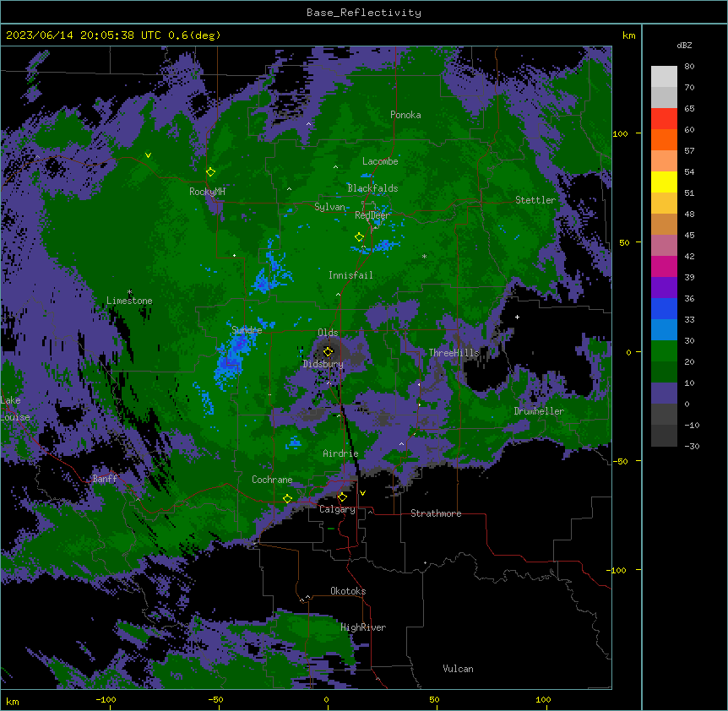Click the Lake Louise label
Screen dimensions: 728x711
tap(15, 409)
